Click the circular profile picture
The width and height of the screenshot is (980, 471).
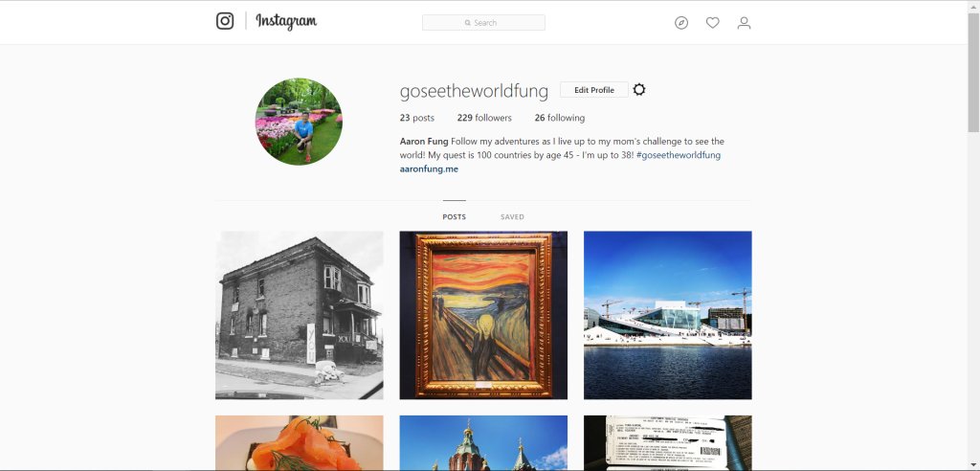[299, 122]
